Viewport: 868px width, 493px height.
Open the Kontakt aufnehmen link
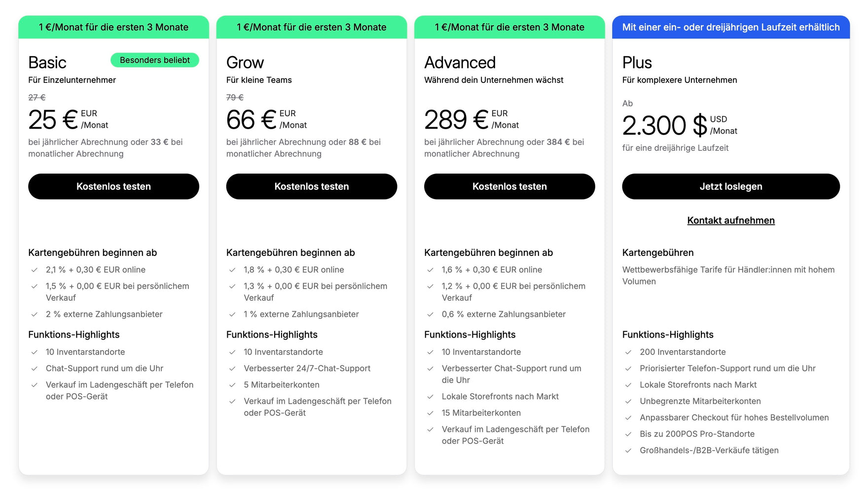(x=730, y=220)
